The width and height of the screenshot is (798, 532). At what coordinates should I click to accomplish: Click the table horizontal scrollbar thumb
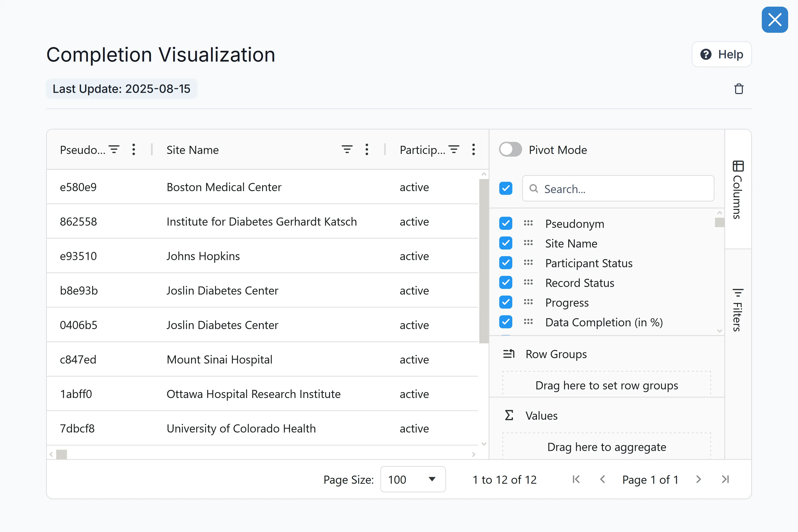pyautogui.click(x=61, y=454)
